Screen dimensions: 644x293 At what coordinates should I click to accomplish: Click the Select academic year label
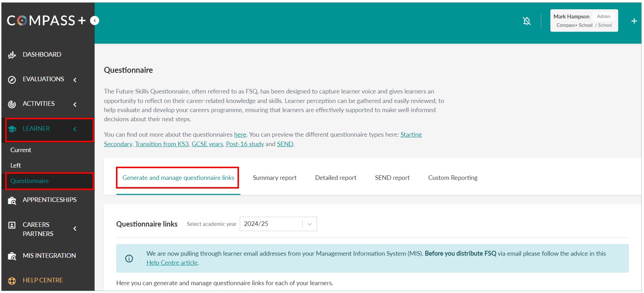click(x=212, y=224)
